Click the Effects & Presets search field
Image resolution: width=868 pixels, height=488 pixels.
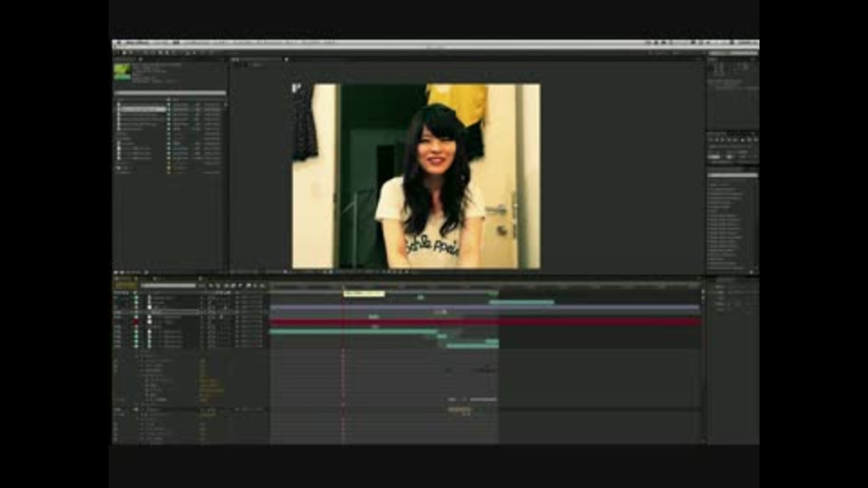pos(732,175)
